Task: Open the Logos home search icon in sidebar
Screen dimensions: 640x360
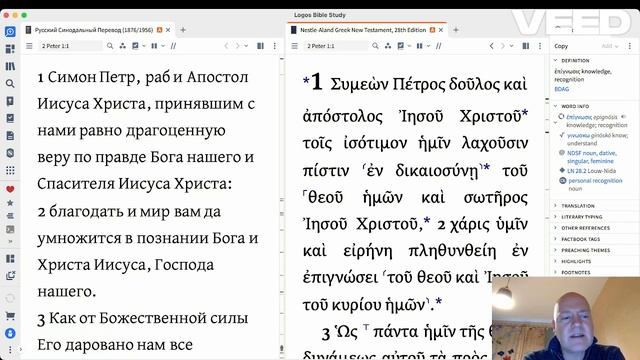Action: tap(10, 31)
